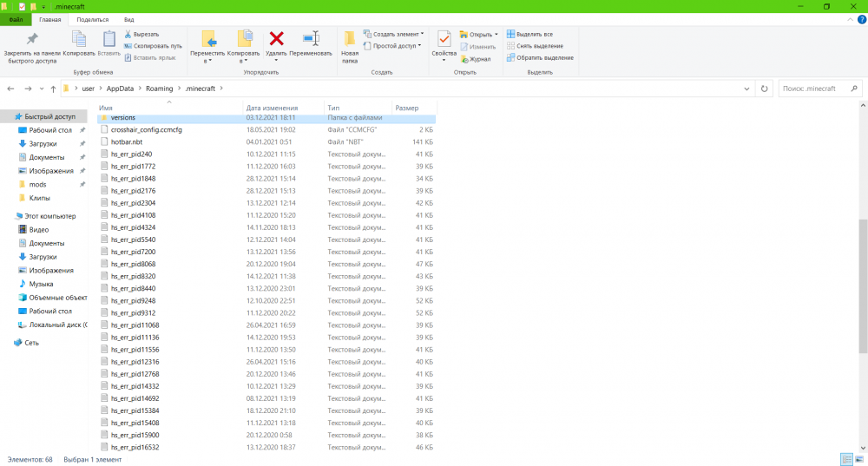Viewport: 868px width, 466px height.
Task: Pin folder to Quick access panel
Action: [x=32, y=48]
